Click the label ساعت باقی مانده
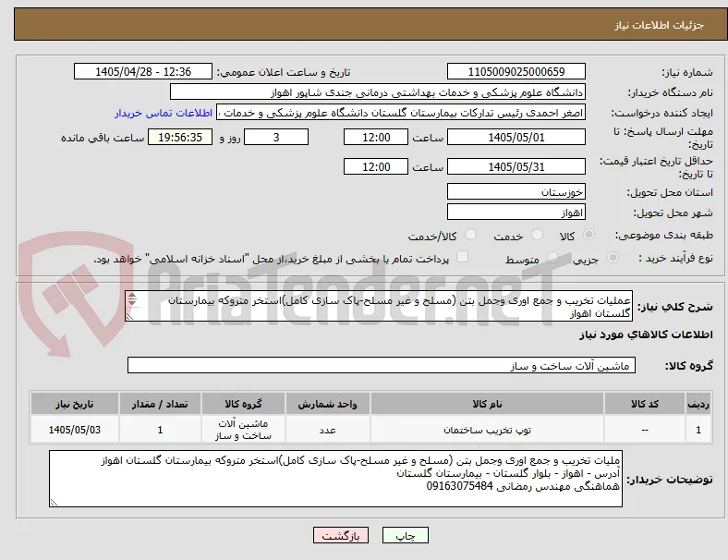The width and height of the screenshot is (728, 560). tap(103, 138)
